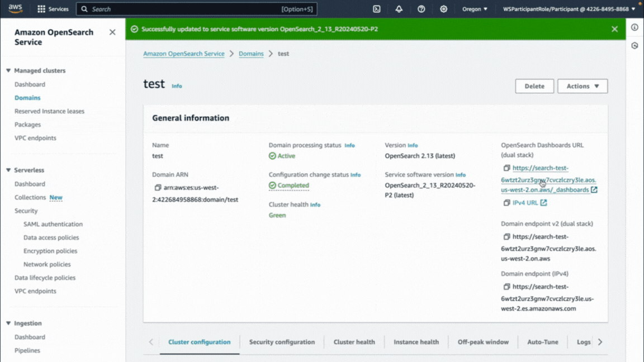Switch to the Security configuration tab
This screenshot has width=644, height=362.
(x=282, y=342)
